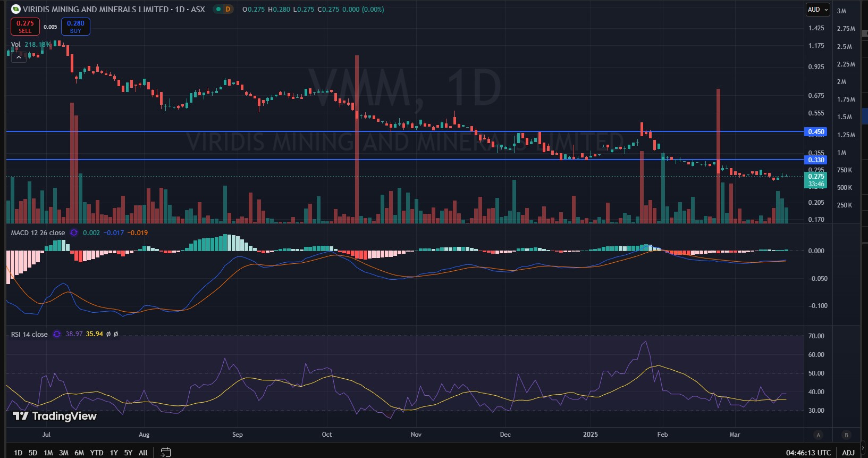This screenshot has width=868, height=458.
Task: Click the 0.280 BUY button
Action: pyautogui.click(x=75, y=27)
